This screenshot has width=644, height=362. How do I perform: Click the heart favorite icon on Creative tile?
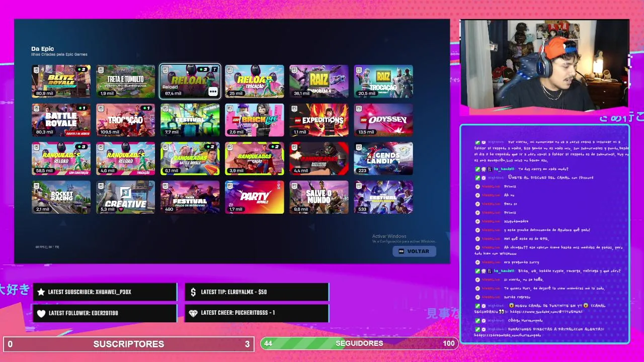click(121, 209)
